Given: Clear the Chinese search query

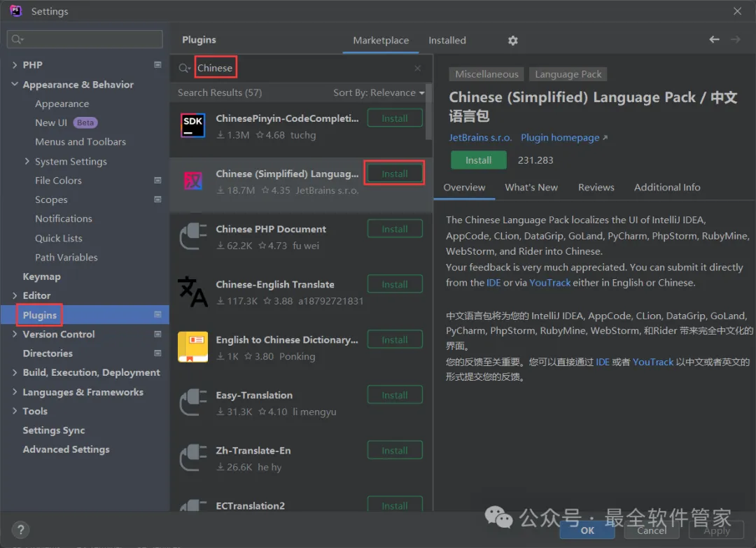Looking at the screenshot, I should (x=417, y=68).
